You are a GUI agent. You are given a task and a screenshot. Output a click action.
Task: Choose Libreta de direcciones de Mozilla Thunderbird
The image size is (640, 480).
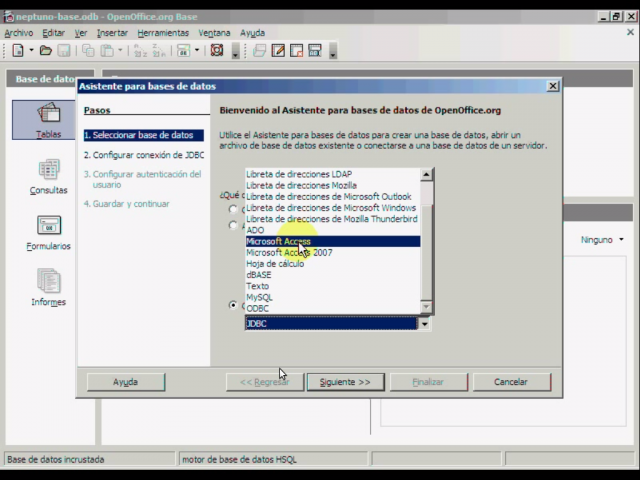pyautogui.click(x=333, y=219)
